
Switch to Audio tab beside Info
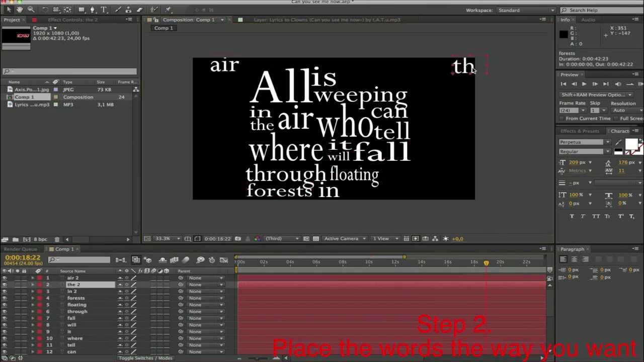588,20
